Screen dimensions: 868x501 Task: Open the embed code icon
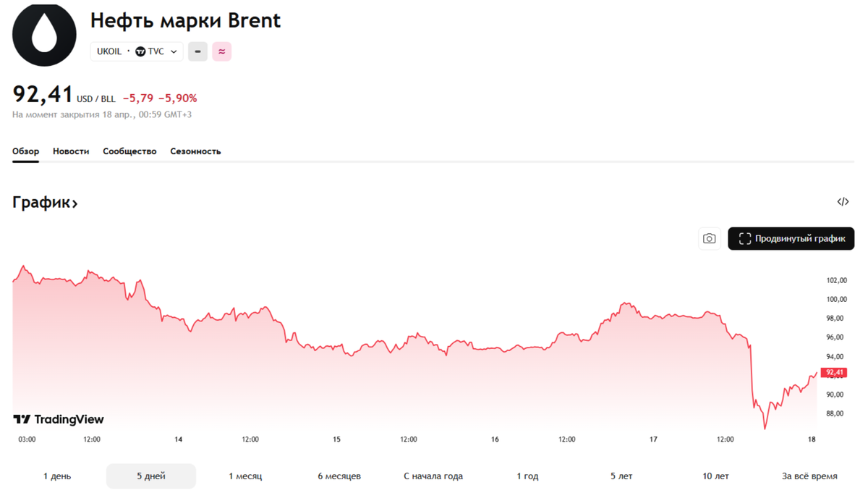coord(843,202)
